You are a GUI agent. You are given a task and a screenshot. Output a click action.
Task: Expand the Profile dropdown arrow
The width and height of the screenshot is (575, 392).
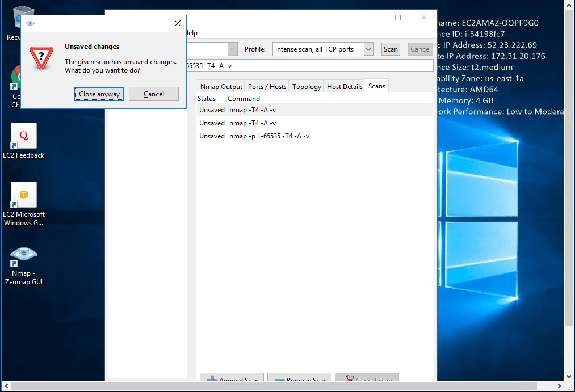368,49
